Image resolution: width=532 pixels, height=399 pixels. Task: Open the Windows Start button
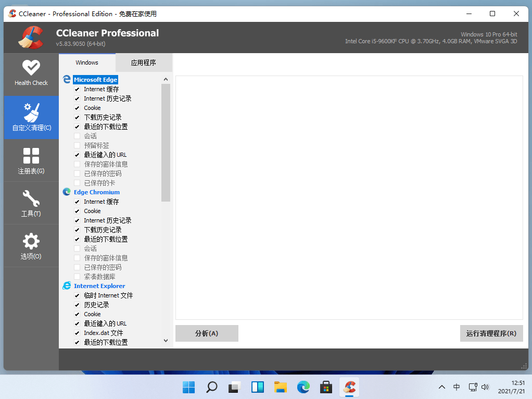click(x=188, y=387)
